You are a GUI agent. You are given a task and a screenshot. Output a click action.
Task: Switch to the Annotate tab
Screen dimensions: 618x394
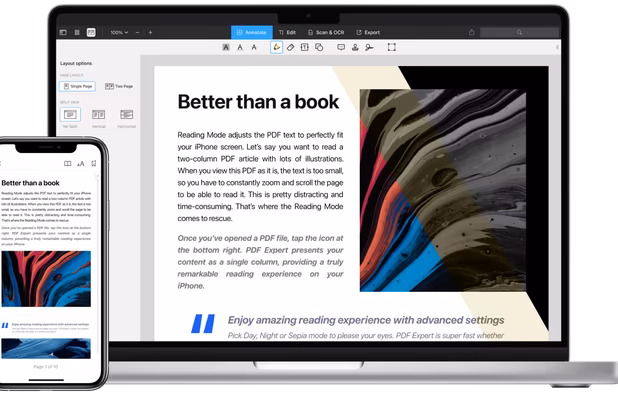tap(251, 32)
